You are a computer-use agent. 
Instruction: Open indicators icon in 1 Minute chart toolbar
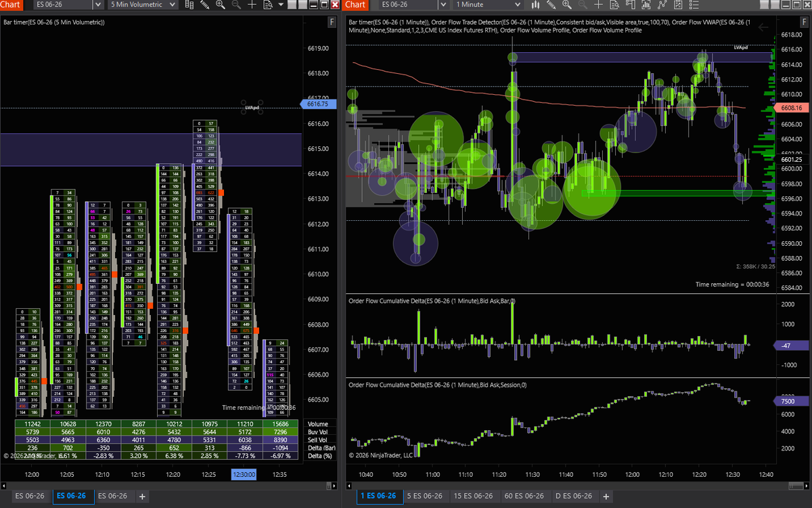point(646,4)
